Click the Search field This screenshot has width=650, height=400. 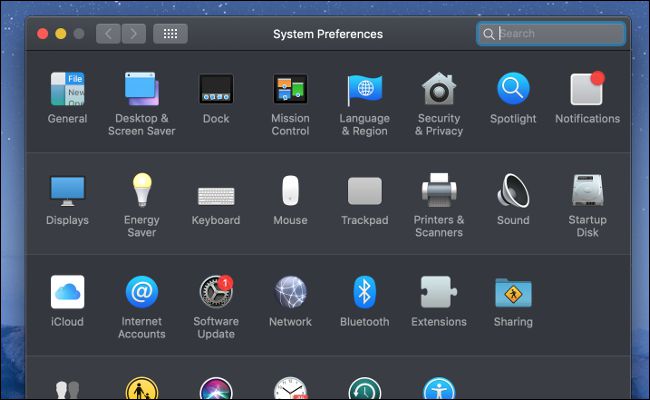point(558,34)
